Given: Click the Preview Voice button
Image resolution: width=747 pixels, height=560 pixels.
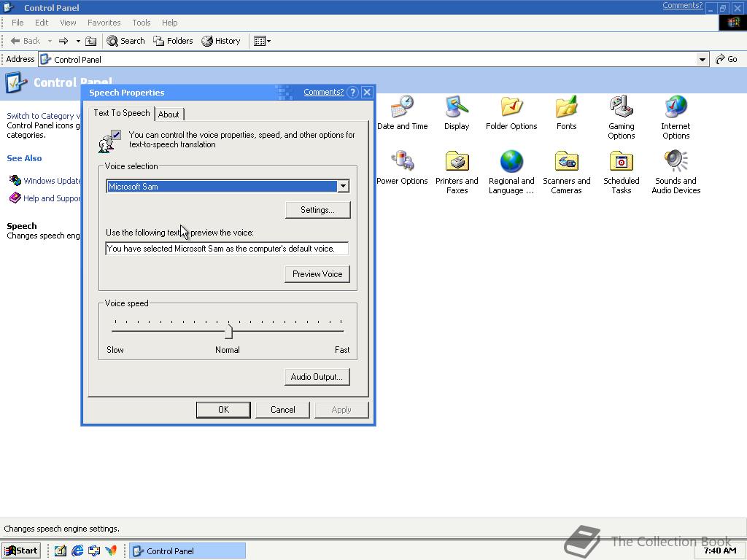Looking at the screenshot, I should [317, 274].
